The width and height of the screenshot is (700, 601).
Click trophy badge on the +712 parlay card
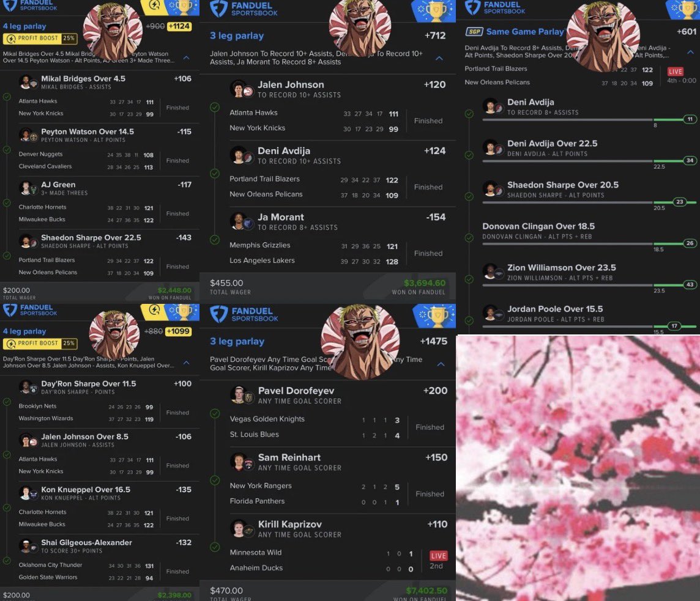pyautogui.click(x=434, y=11)
